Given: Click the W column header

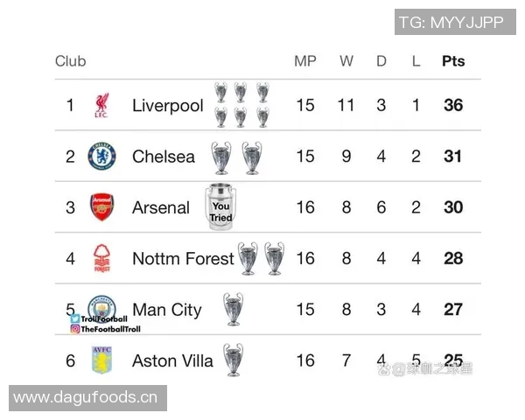Looking at the screenshot, I should (x=346, y=61).
